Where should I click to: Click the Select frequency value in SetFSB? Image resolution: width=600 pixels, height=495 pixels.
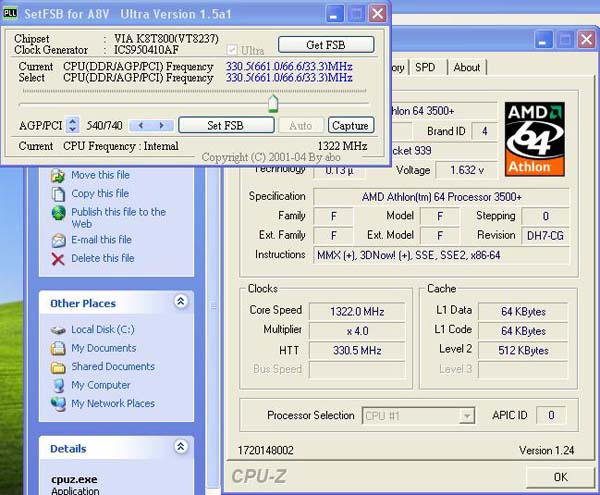[289, 78]
